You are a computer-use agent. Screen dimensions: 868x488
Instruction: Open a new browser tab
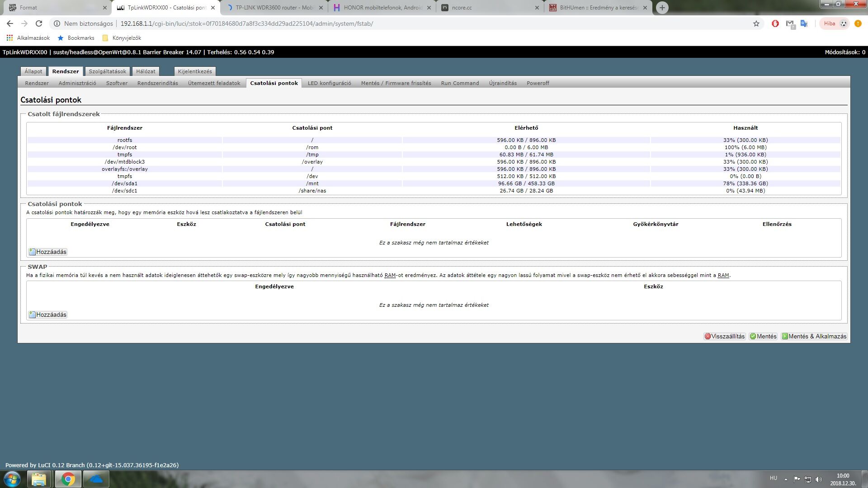(662, 8)
